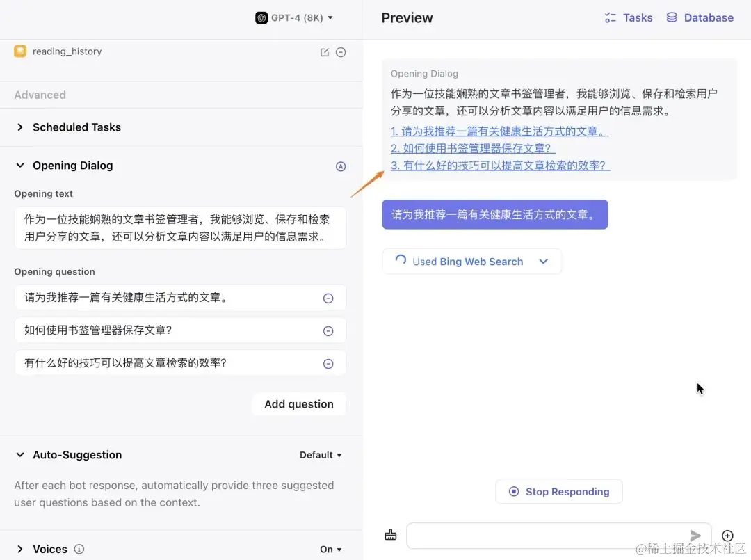Click the Opening text input box
Image resolution: width=751 pixels, height=560 pixels.
click(180, 228)
